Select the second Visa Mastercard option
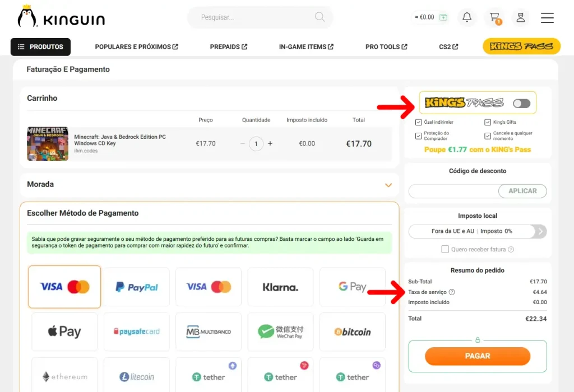The width and height of the screenshot is (574, 392). 209,287
